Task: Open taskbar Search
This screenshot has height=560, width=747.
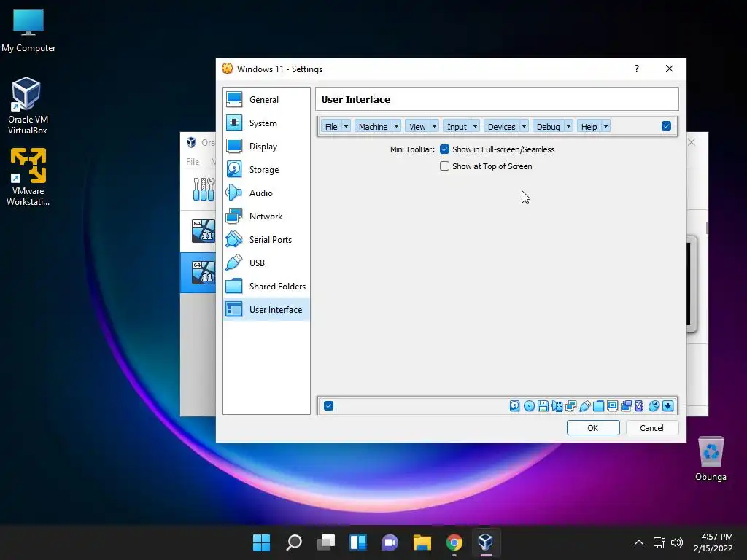Action: coord(294,542)
